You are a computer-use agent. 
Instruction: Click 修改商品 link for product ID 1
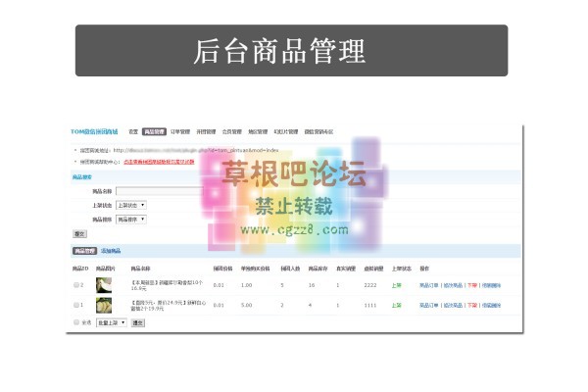[453, 306]
